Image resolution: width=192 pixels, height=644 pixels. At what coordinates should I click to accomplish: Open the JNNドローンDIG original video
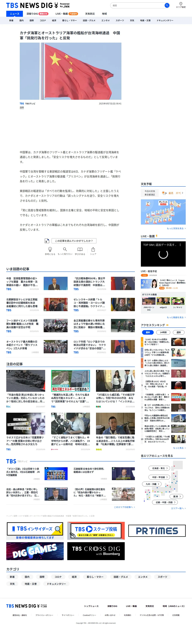click(149, 304)
